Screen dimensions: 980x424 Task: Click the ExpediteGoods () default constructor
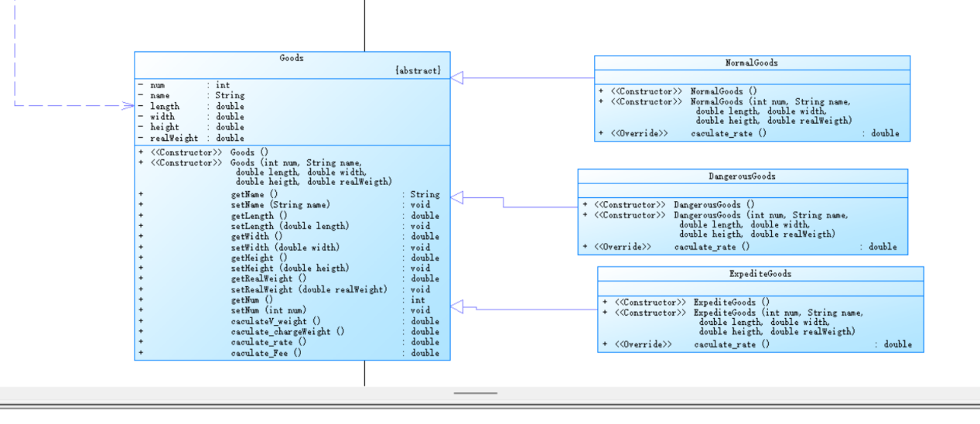click(686, 303)
